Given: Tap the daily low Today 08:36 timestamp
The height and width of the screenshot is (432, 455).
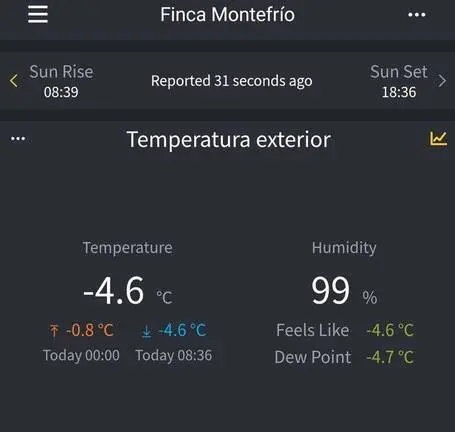Looking at the screenshot, I should (173, 356).
